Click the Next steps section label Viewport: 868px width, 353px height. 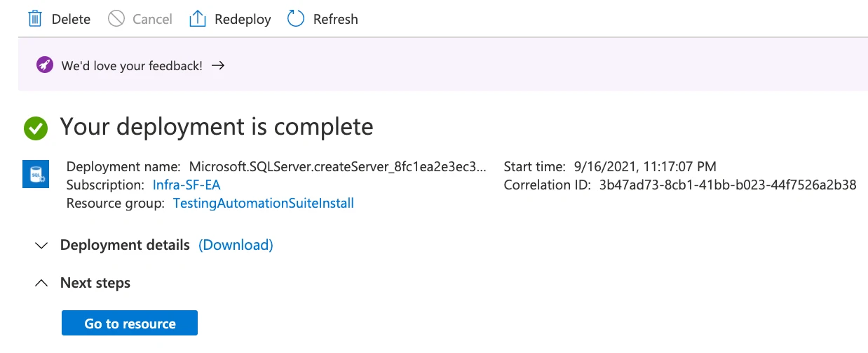(95, 284)
